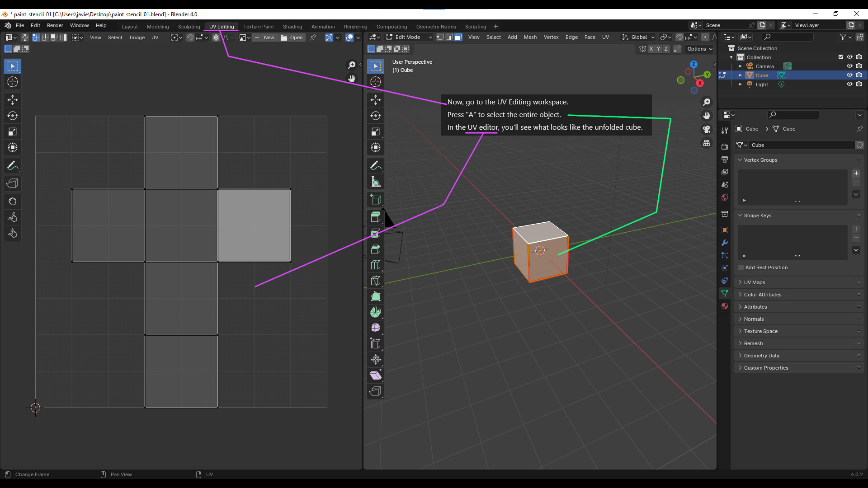This screenshot has width=868, height=488.
Task: Select Light in outliner
Action: (x=762, y=84)
